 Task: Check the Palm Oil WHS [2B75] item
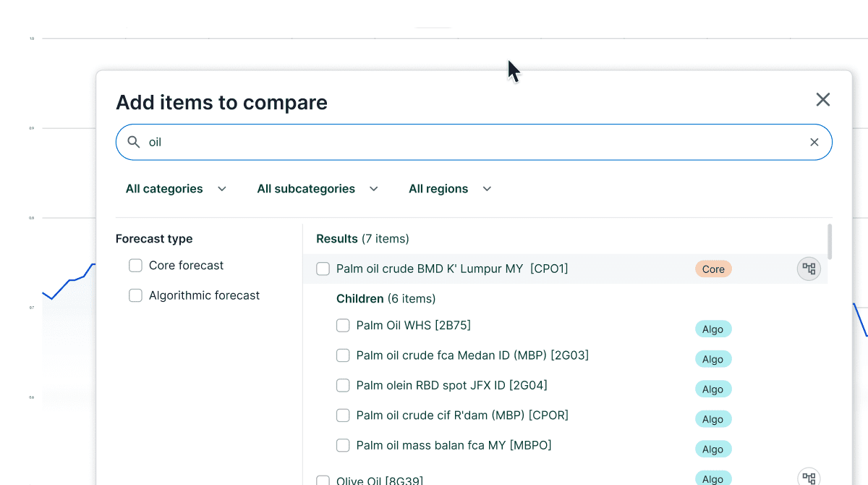pos(343,326)
